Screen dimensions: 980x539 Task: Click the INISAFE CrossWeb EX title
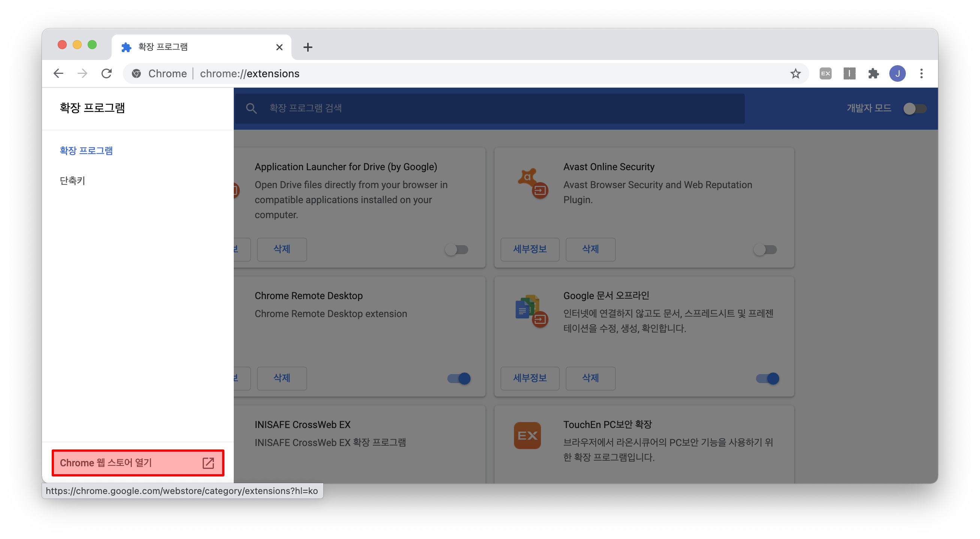coord(302,425)
